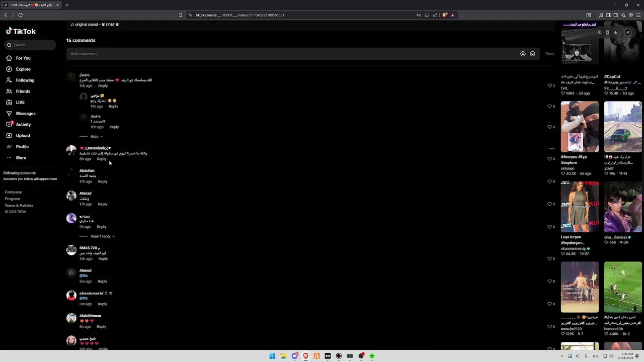Open the Brave VPN shield icon

point(630,15)
